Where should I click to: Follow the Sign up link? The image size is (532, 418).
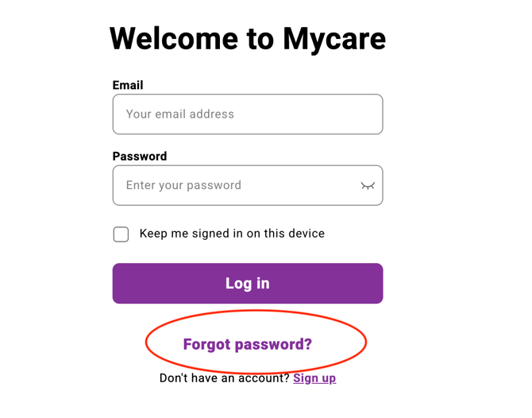[x=314, y=378]
